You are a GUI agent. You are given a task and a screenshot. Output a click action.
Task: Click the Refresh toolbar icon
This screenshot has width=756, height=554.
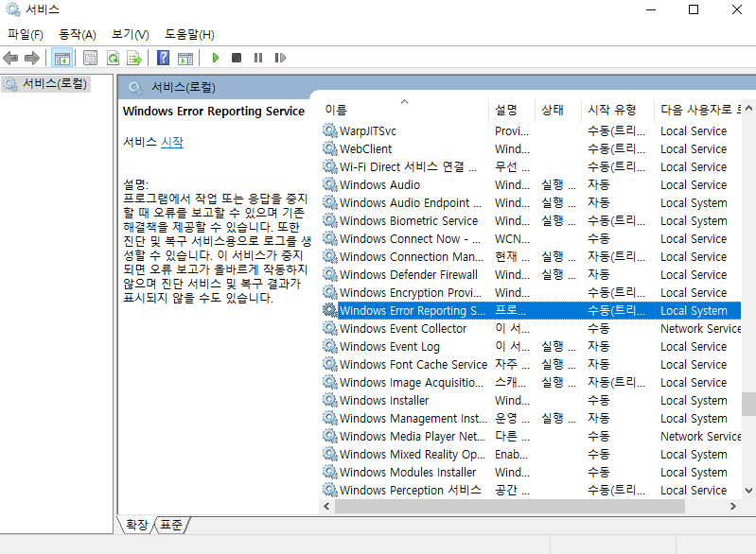(x=114, y=59)
